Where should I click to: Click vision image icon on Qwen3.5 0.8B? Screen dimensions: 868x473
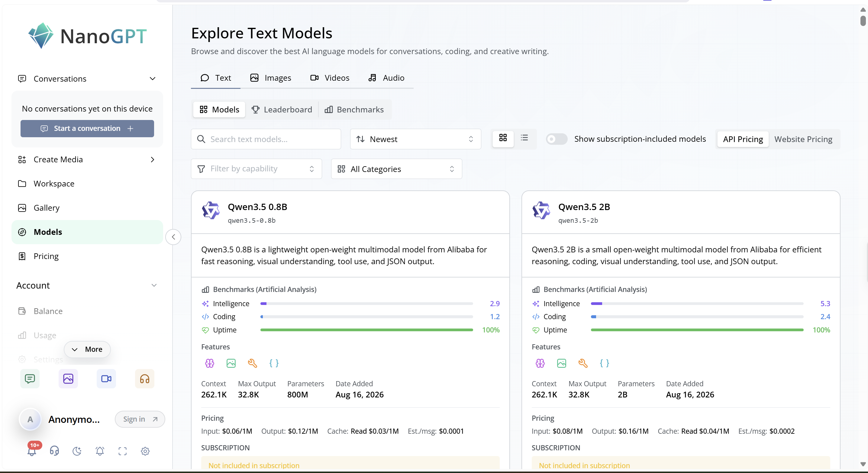(x=231, y=363)
